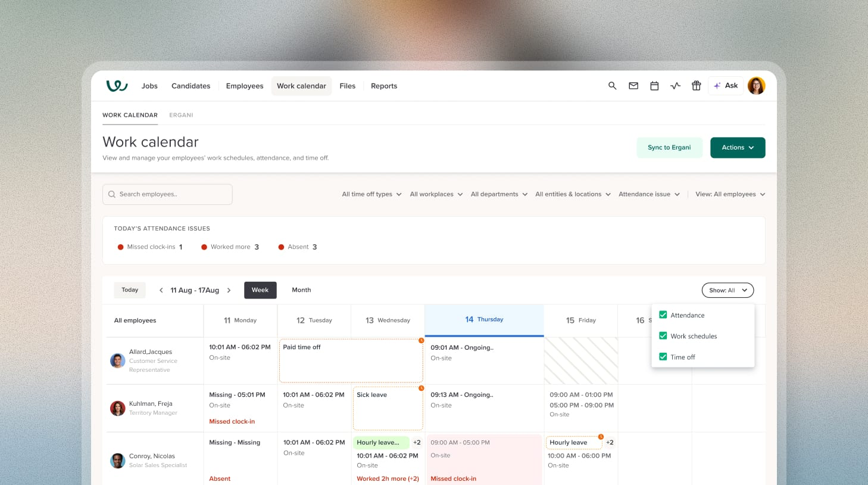The image size is (868, 485).
Task: Open the Paid time off block
Action: click(x=351, y=360)
